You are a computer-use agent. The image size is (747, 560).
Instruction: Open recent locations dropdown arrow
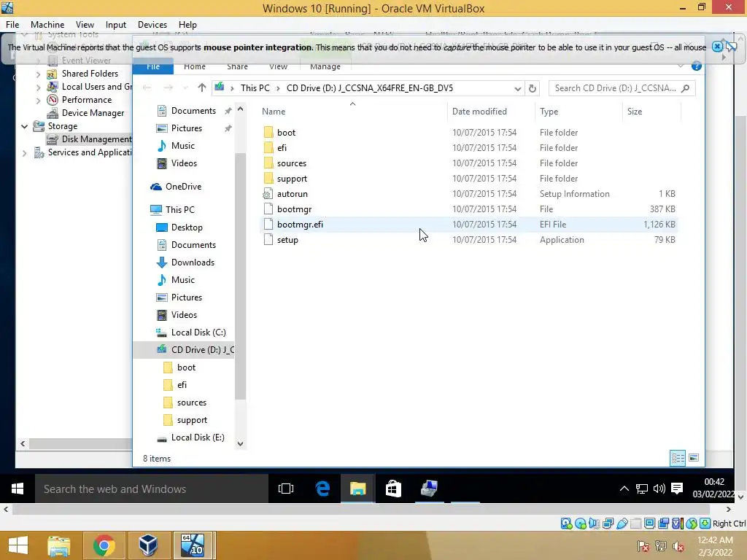185,88
